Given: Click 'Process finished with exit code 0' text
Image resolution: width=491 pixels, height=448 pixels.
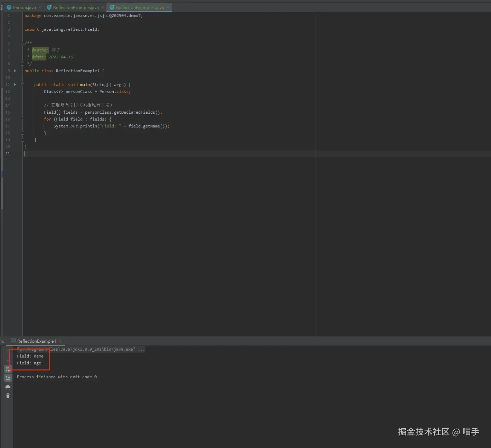Looking at the screenshot, I should [57, 377].
